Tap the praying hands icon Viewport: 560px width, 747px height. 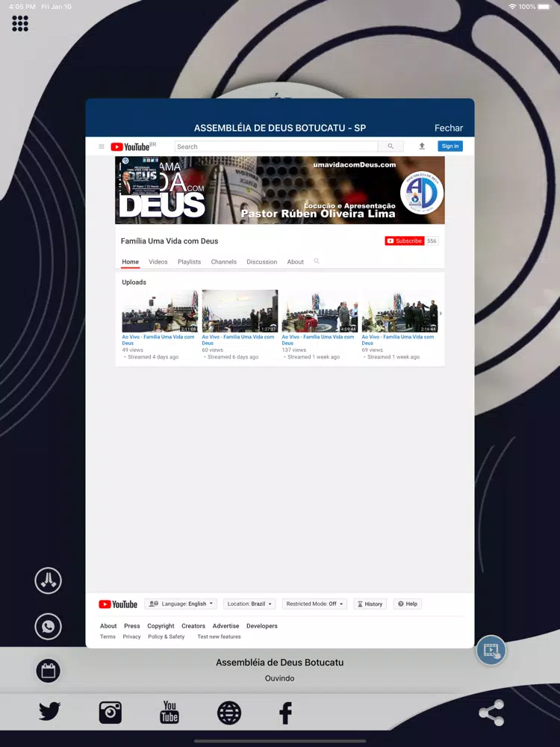point(48,580)
